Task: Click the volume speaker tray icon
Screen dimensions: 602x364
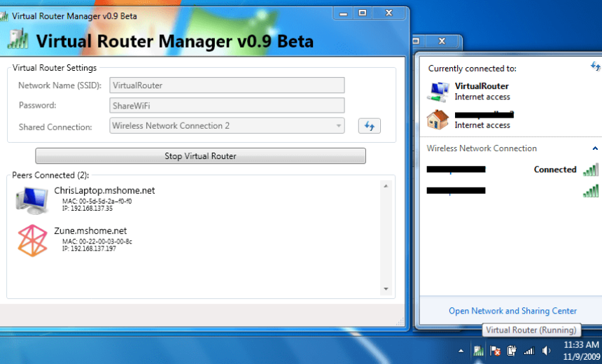Action: pyautogui.click(x=546, y=351)
